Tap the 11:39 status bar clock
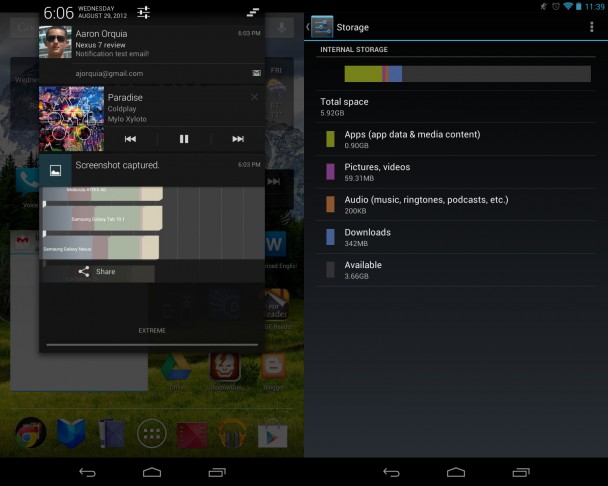 click(x=595, y=7)
